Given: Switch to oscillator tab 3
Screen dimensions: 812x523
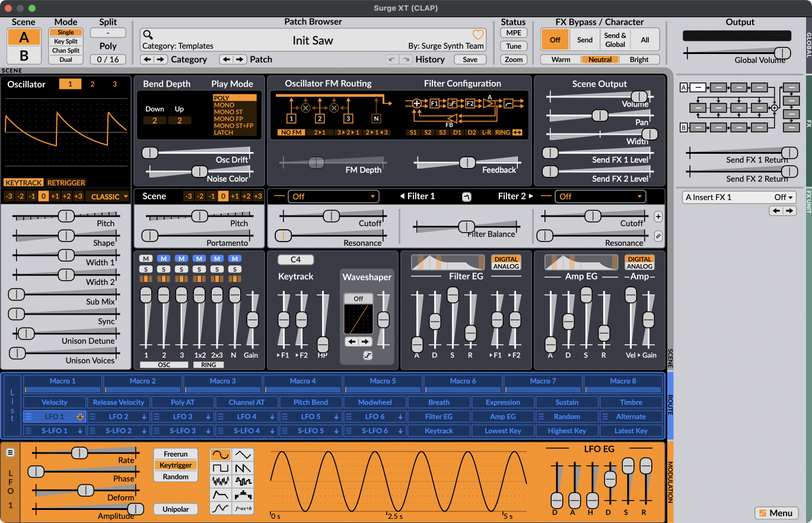Looking at the screenshot, I should pos(114,84).
